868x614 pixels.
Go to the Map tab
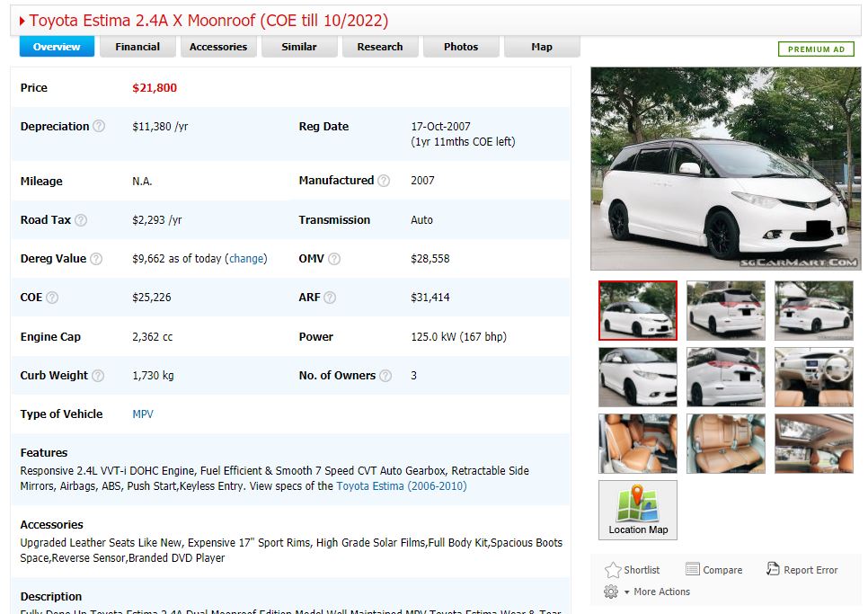coord(542,47)
